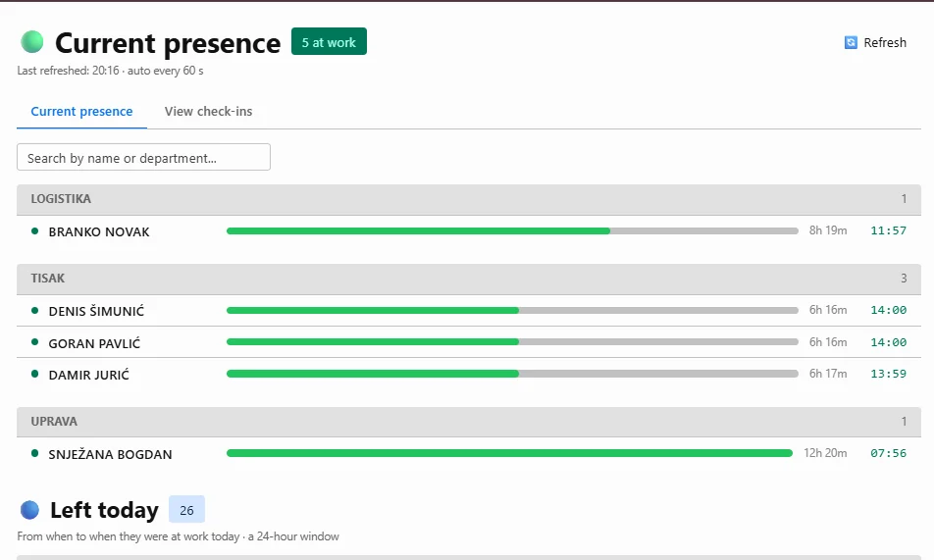Click the 24-hour window description text
This screenshot has width=934, height=560.
tap(178, 536)
